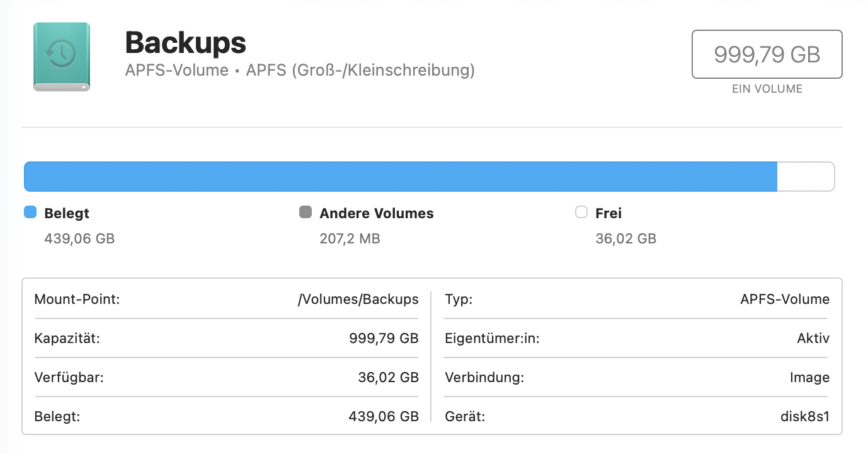Click the Verfügbar row value 36,02 GB

388,378
